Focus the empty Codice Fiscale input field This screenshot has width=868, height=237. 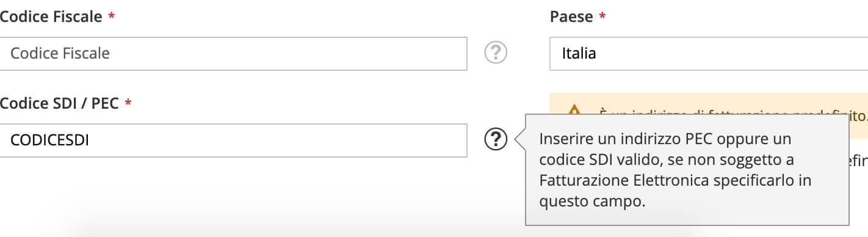233,53
